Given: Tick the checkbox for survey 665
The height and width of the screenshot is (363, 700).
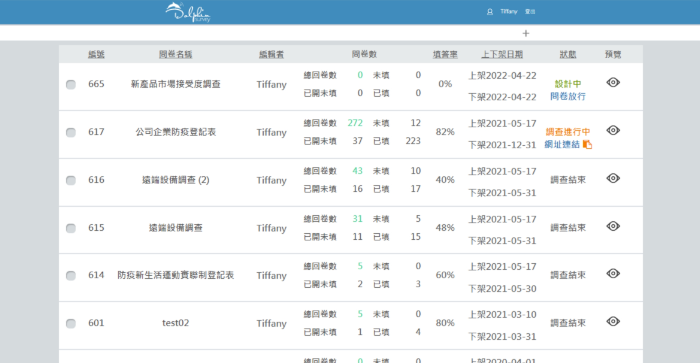Looking at the screenshot, I should tap(71, 84).
